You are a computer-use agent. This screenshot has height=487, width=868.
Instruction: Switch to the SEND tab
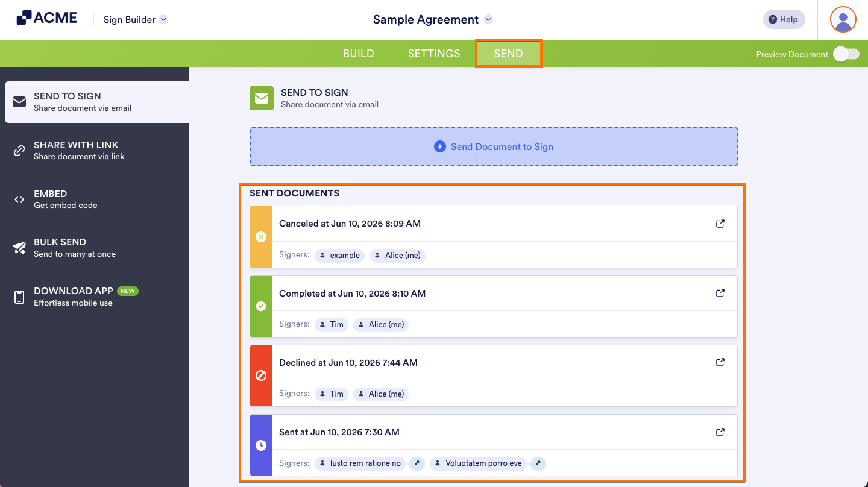click(508, 54)
